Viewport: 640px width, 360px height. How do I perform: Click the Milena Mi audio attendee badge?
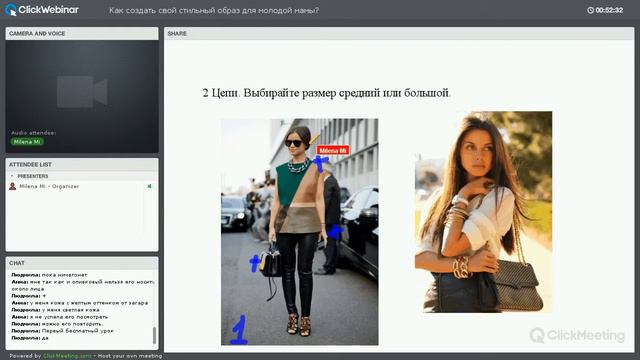point(27,142)
